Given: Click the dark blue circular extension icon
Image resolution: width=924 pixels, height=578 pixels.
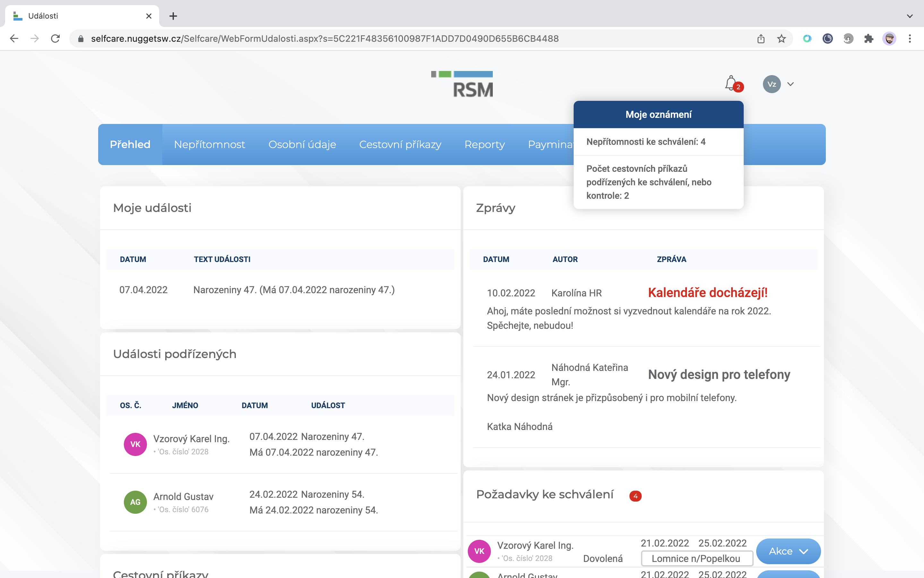Looking at the screenshot, I should click(x=827, y=39).
